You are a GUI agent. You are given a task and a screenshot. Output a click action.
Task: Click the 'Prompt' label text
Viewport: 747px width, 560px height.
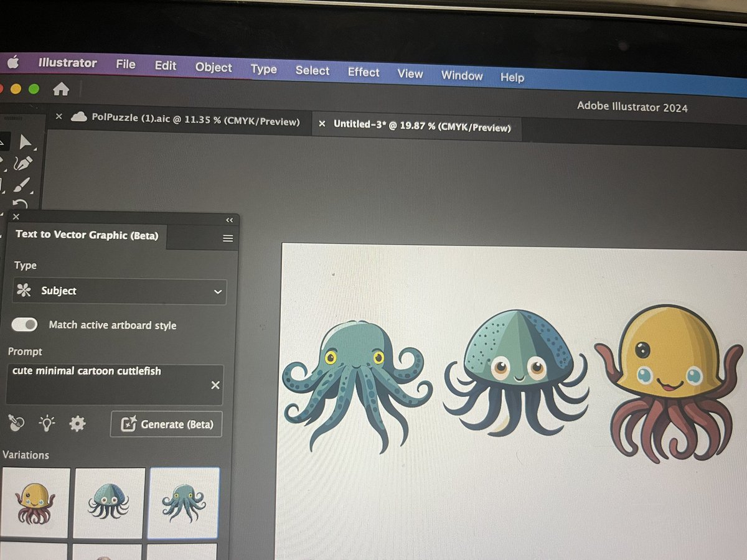pyautogui.click(x=25, y=352)
